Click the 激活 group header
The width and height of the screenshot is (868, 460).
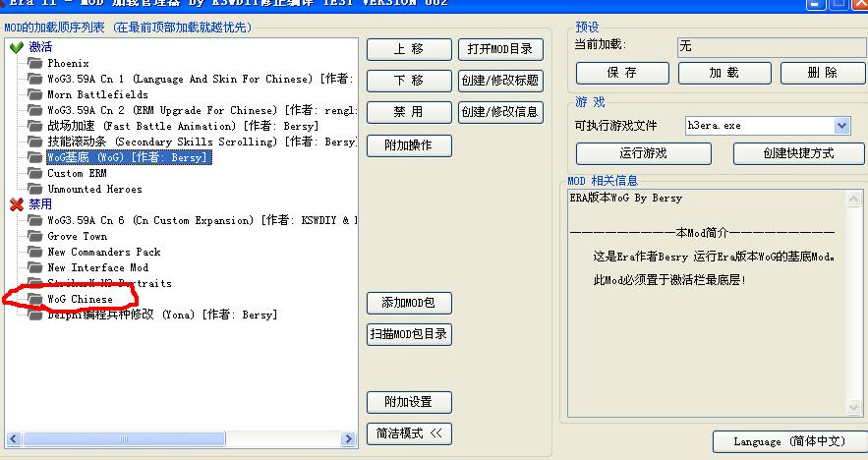[40, 47]
